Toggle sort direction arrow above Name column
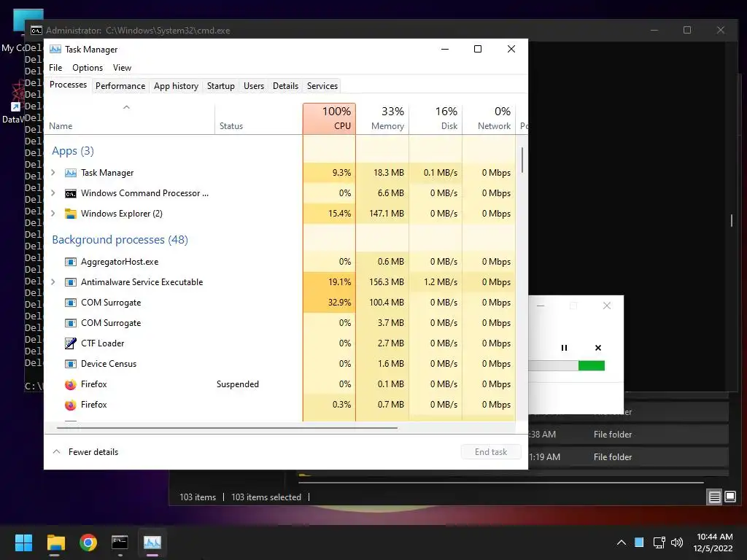 click(x=126, y=107)
